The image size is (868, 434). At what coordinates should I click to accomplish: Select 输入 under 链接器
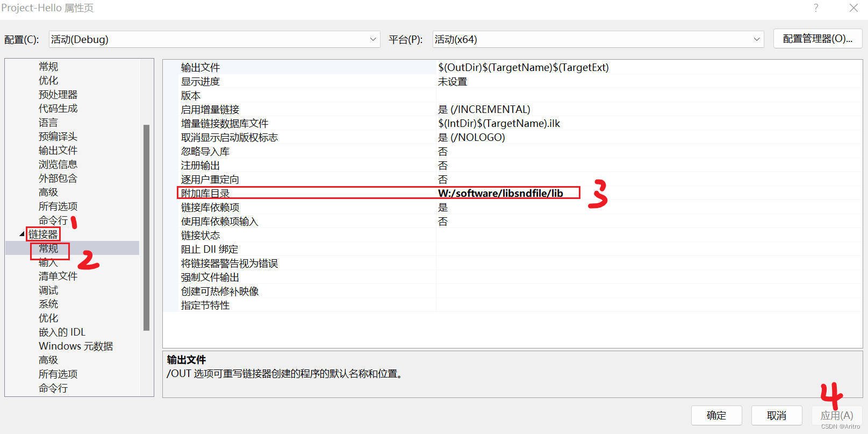[x=48, y=262]
